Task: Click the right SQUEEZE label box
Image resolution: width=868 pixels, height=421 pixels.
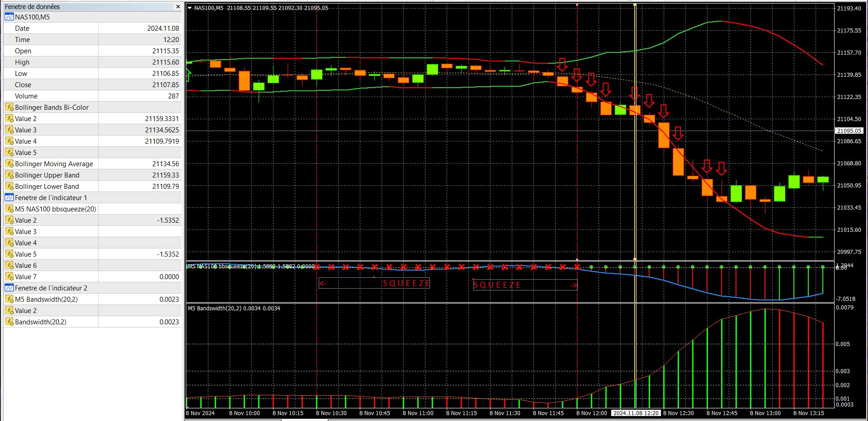Action: coord(525,285)
